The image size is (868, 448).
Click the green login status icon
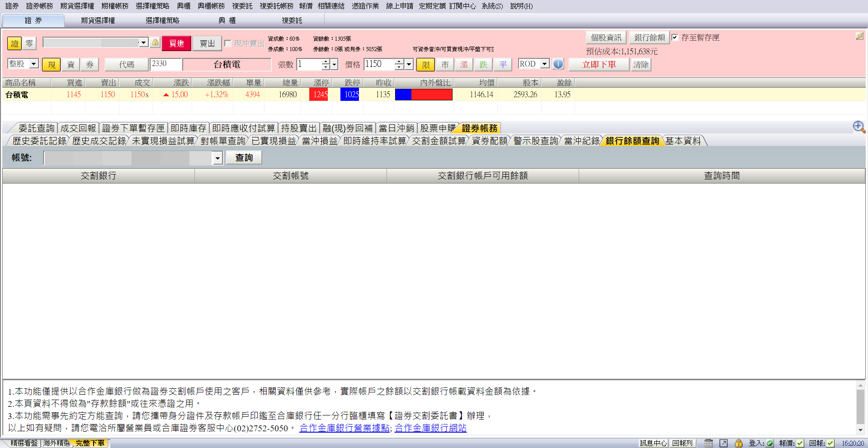click(x=770, y=443)
